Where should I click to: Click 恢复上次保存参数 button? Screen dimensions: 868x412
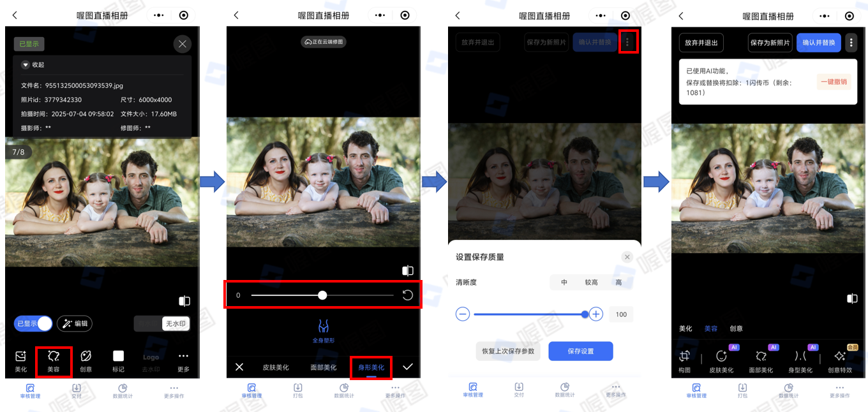pos(508,351)
